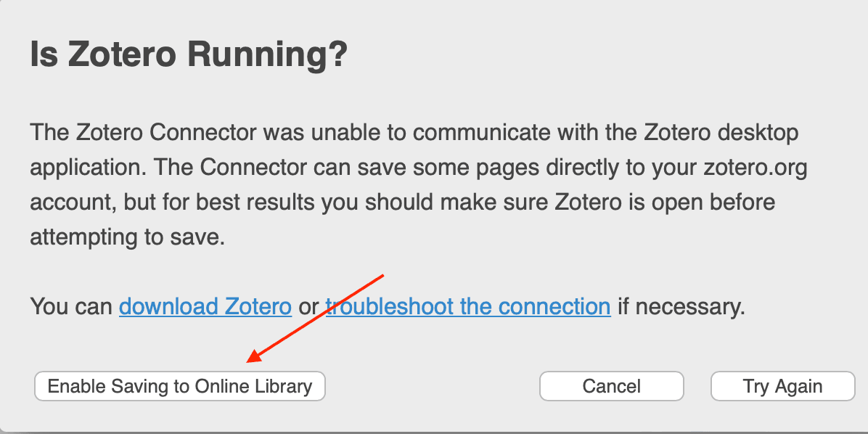Open the download Zotero link
Screen dimensions: 868x434
point(205,307)
